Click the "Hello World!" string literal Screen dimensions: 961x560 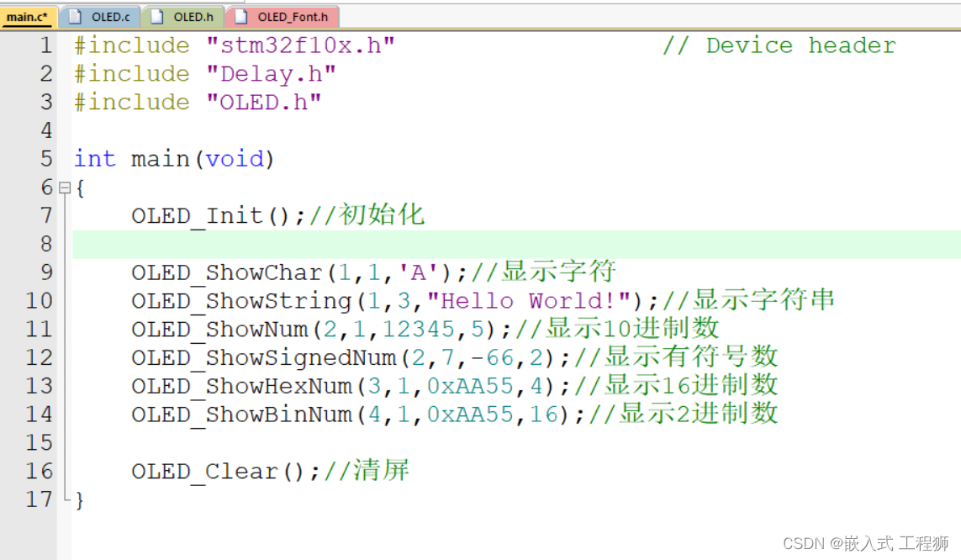[530, 302]
